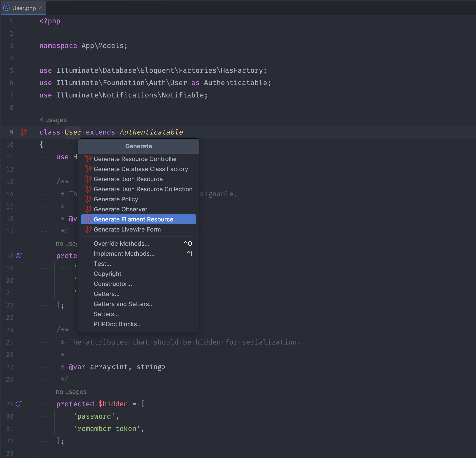Pick Generate Json Resource Collection
Image resolution: width=476 pixels, height=458 pixels.
pos(143,189)
